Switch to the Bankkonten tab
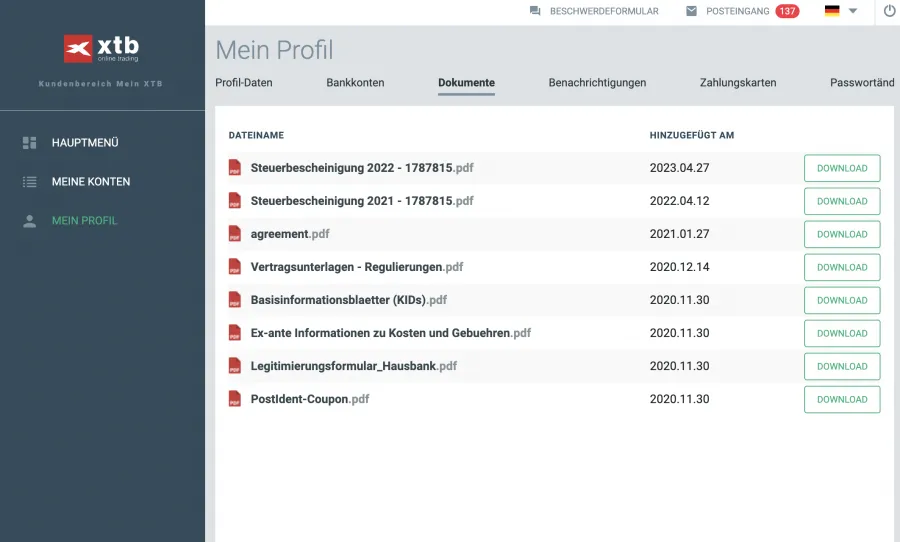 (x=355, y=83)
